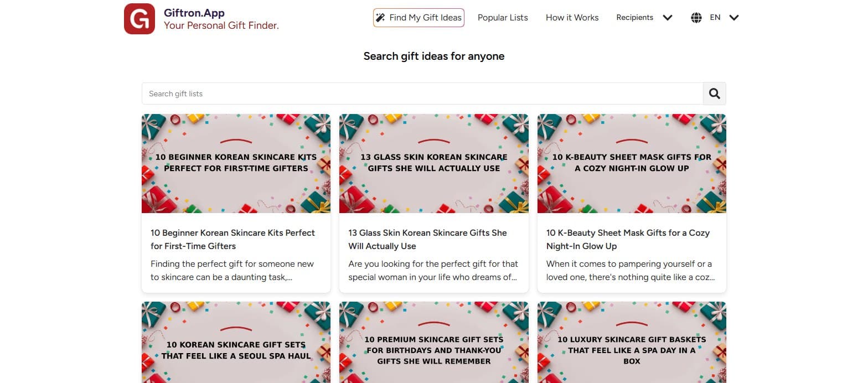Screen dimensions: 868x383
Task: Click the red Giftron G logo
Action: [139, 19]
